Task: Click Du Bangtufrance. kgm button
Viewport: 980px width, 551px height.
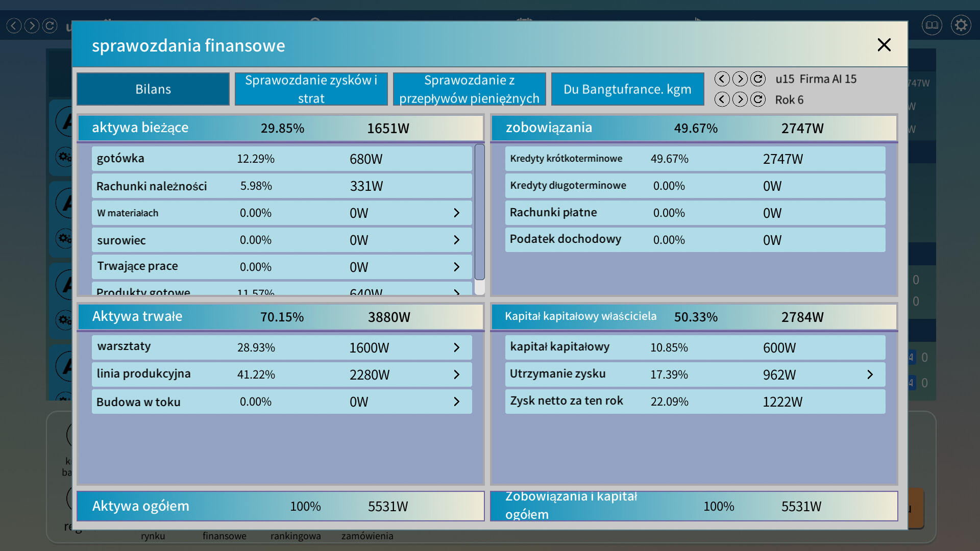Action: click(627, 89)
